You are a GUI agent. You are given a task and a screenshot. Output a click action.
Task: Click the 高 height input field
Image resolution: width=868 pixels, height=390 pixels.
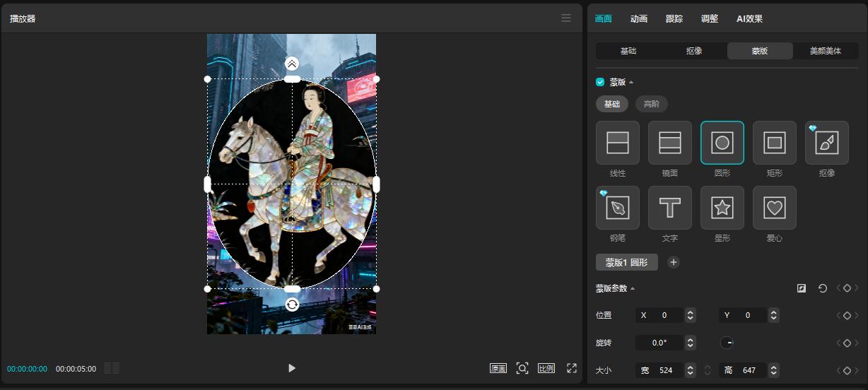click(x=743, y=370)
